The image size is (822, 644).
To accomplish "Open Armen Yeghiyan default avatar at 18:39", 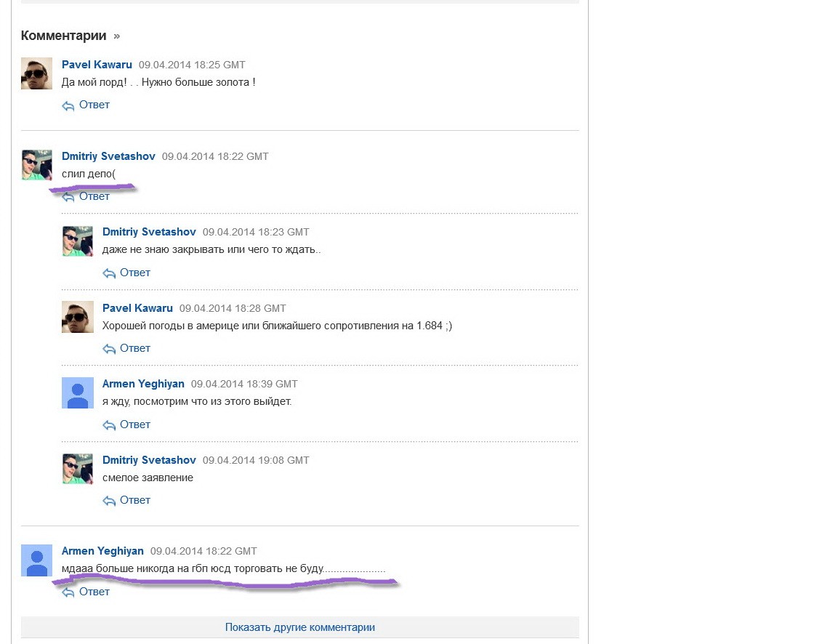I will [78, 393].
